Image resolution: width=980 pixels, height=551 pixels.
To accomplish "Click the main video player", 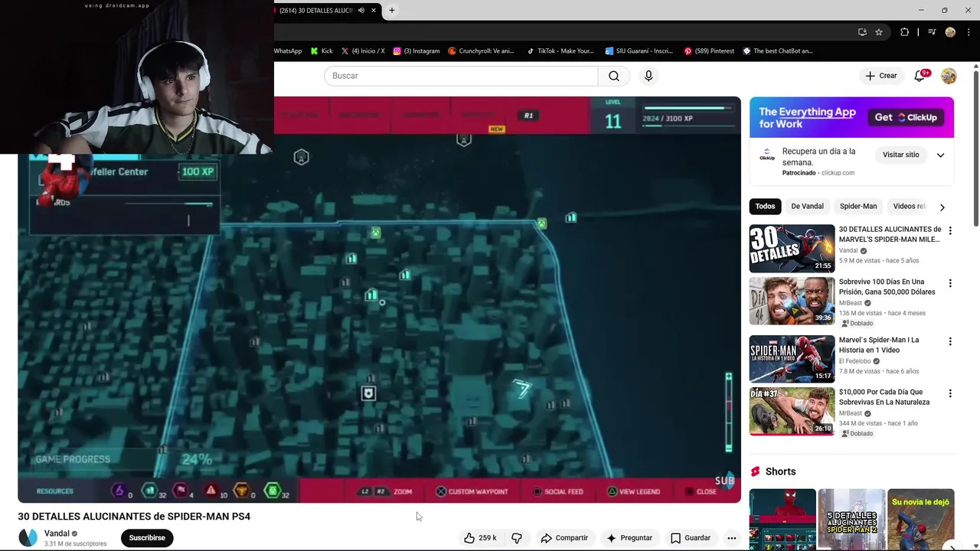I will (x=379, y=299).
